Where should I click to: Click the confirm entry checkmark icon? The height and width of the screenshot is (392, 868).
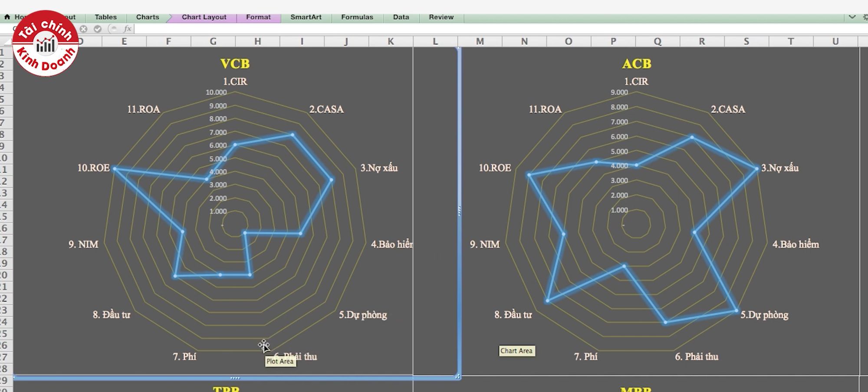(98, 29)
